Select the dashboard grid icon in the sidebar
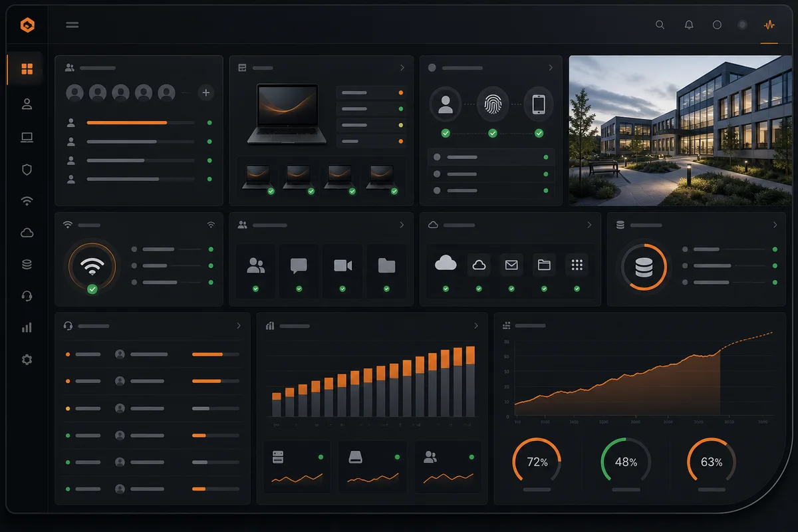Image resolution: width=798 pixels, height=532 pixels. click(x=27, y=69)
